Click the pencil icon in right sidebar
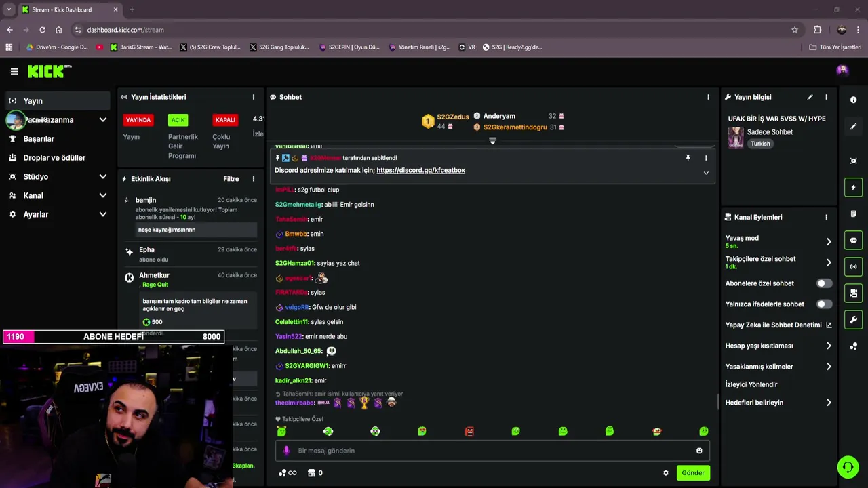Image resolution: width=868 pixels, height=488 pixels. (x=853, y=126)
